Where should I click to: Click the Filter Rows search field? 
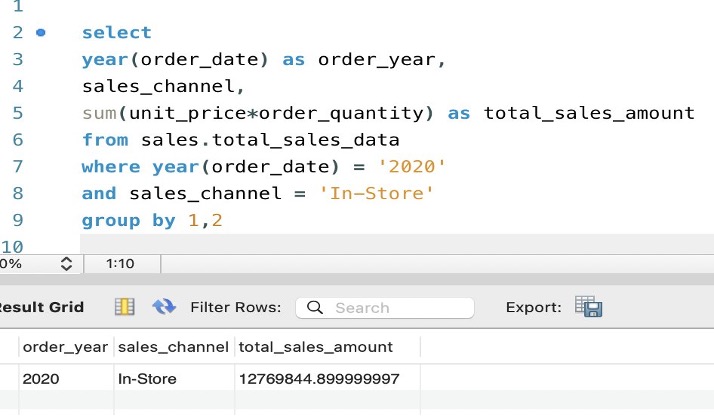[385, 308]
